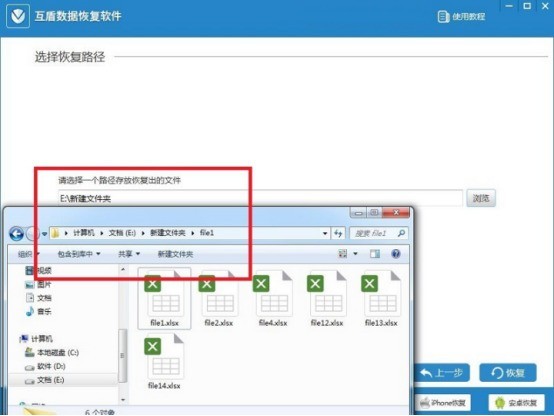Viewport: 554px width, 416px height.
Task: Click the recovery path input field
Action: [x=260, y=198]
